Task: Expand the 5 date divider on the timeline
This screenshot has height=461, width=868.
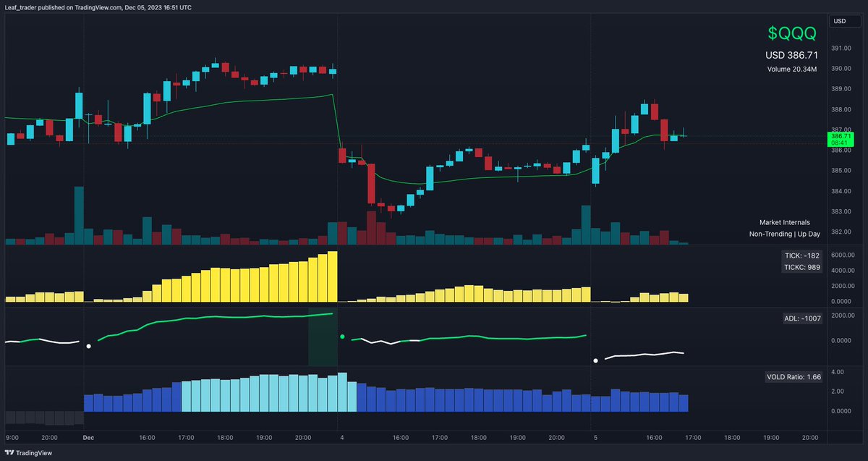Action: 595,438
